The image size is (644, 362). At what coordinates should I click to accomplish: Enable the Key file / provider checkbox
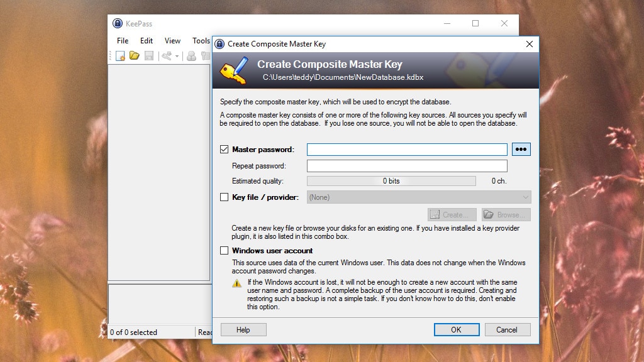(x=225, y=197)
